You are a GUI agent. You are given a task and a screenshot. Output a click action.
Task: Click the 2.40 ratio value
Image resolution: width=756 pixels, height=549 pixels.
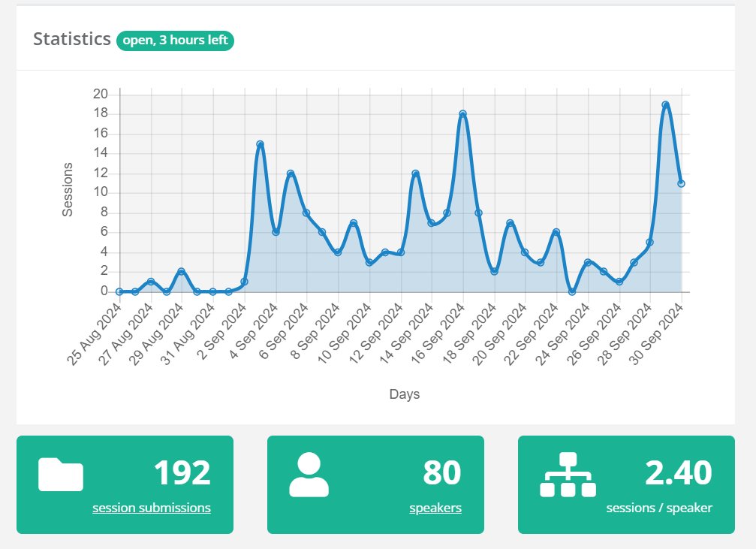[x=679, y=473]
